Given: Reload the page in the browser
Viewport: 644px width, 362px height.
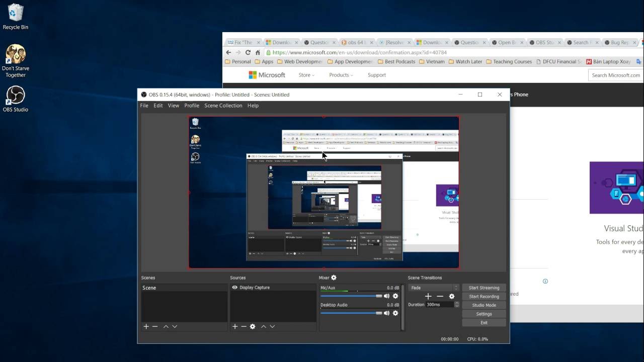Looking at the screenshot, I should pos(248,52).
